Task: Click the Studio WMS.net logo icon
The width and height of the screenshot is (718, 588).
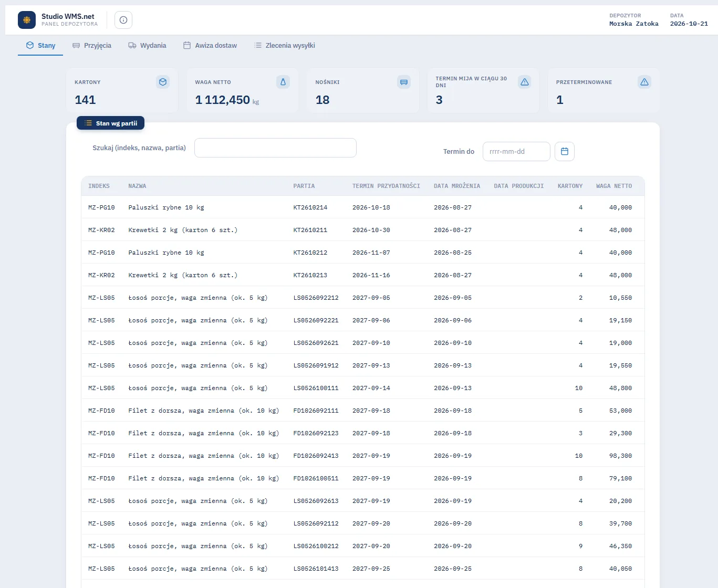Action: point(27,20)
